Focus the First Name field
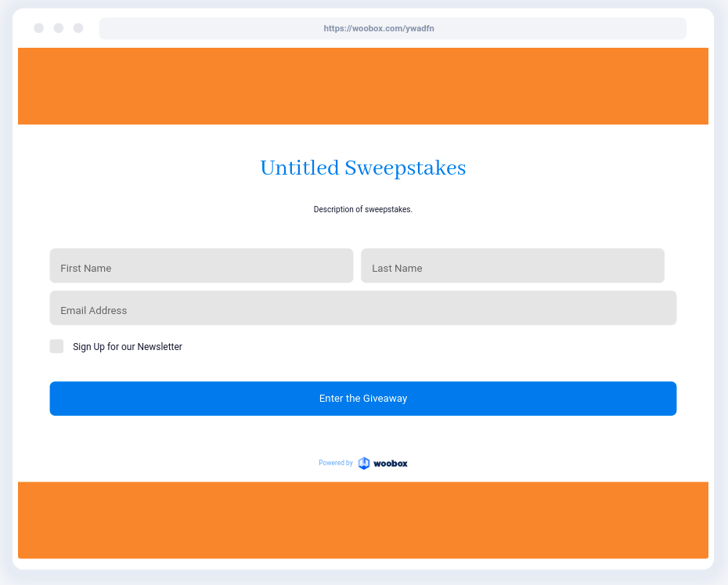This screenshot has height=585, width=728. (201, 266)
